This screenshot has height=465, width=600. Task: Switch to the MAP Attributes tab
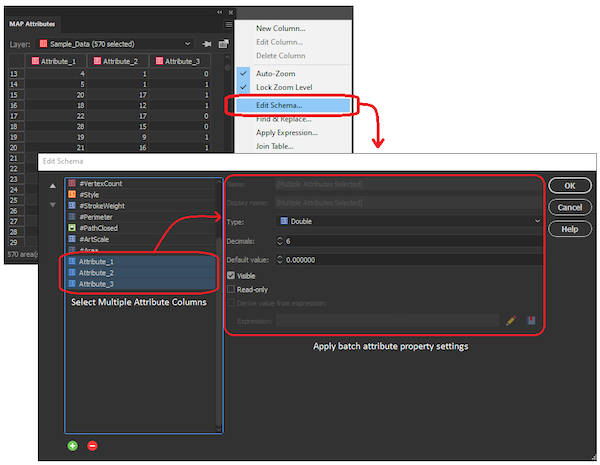tap(32, 24)
